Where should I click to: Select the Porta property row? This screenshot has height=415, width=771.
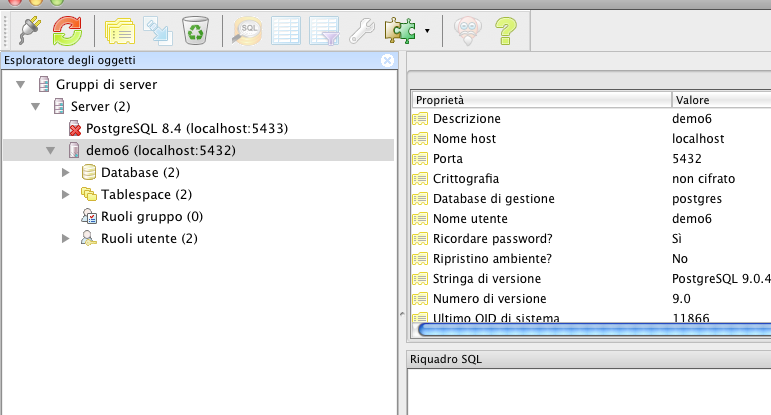coord(592,159)
